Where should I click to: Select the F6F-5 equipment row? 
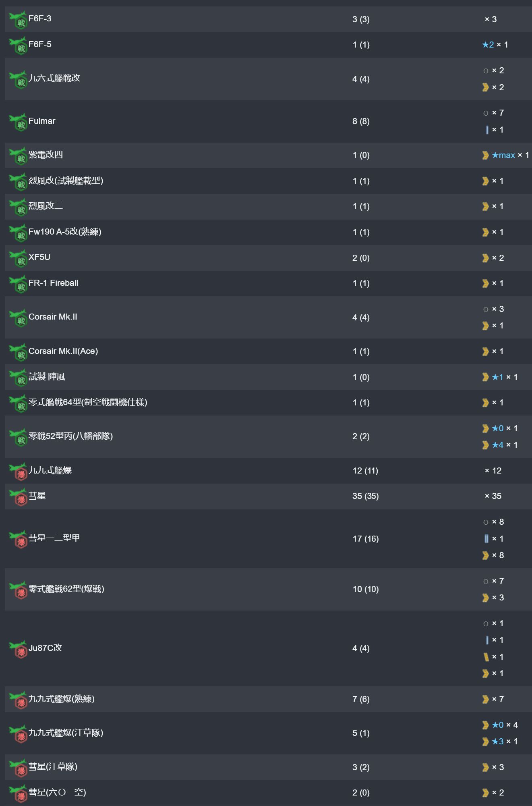268,45
